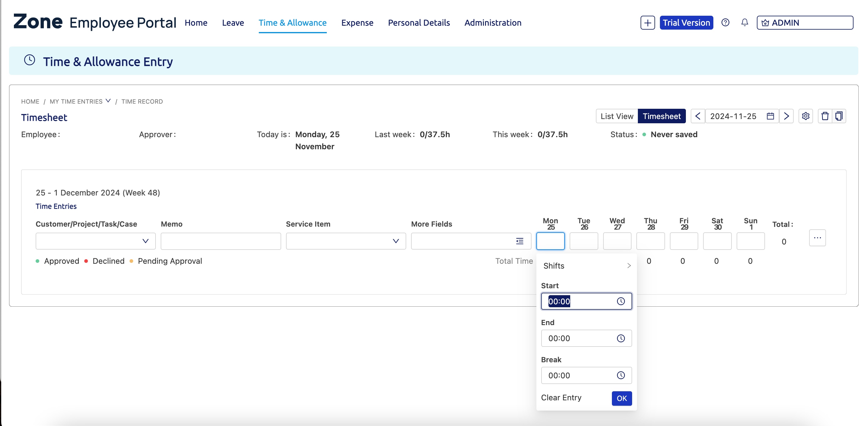Switch to List View
Image resolution: width=868 pixels, height=426 pixels.
[x=617, y=116]
